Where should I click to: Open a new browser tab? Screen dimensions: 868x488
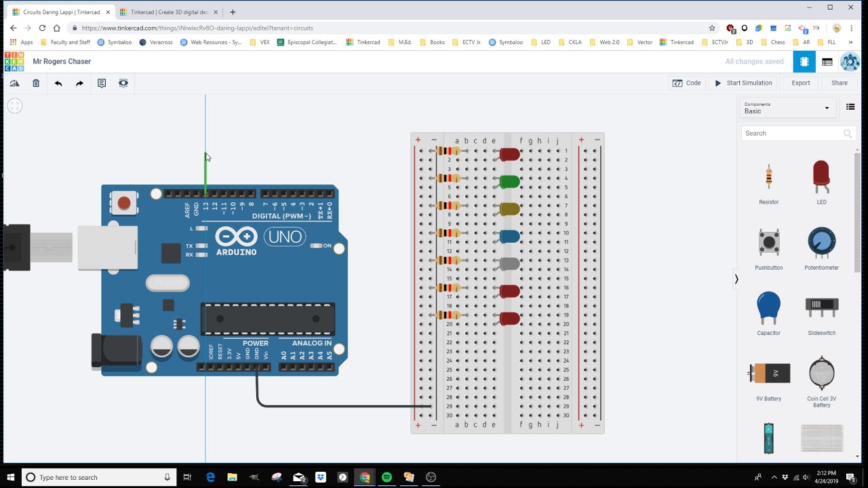[x=233, y=12]
